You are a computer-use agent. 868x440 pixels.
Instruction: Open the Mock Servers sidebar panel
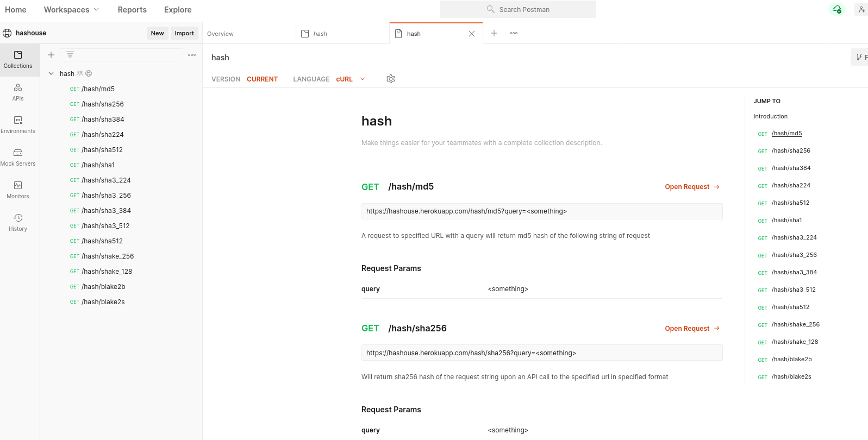18,158
